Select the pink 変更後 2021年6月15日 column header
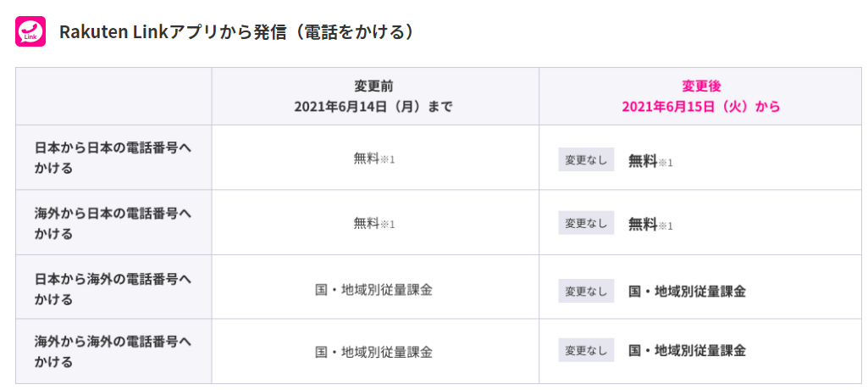This screenshot has height=390, width=868. click(701, 97)
